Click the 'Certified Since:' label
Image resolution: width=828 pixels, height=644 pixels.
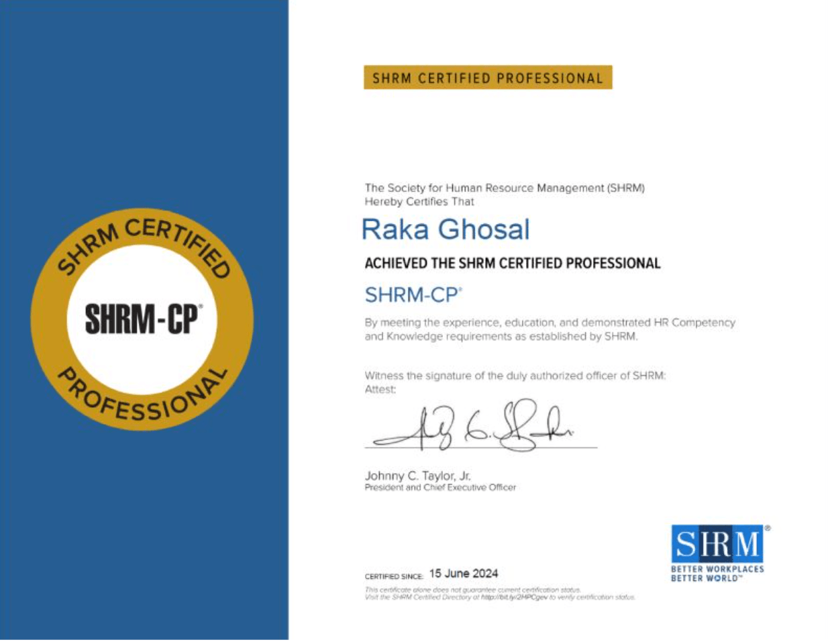tap(394, 576)
